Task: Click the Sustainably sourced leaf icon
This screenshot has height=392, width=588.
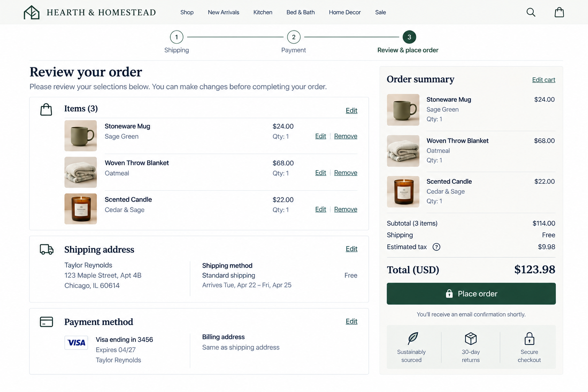Action: pyautogui.click(x=413, y=338)
